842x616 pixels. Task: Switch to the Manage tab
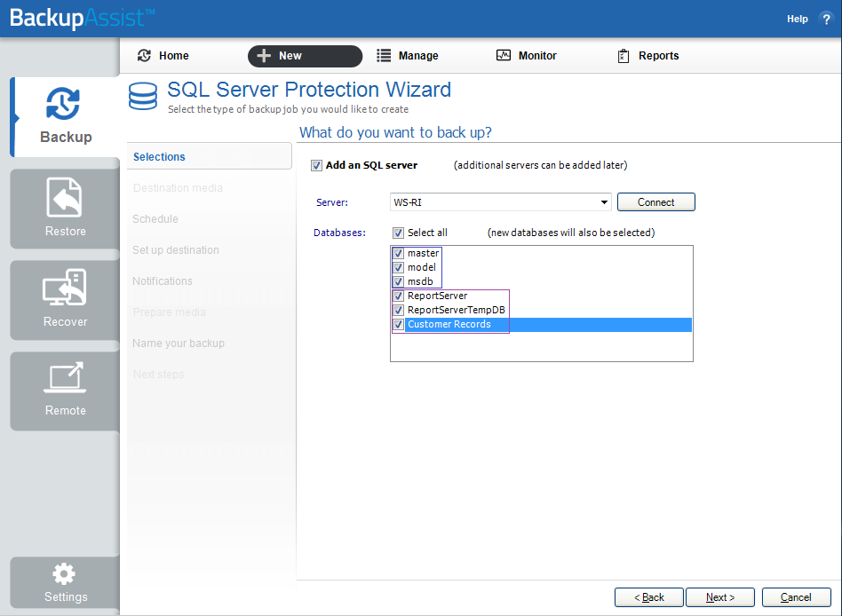coord(418,56)
